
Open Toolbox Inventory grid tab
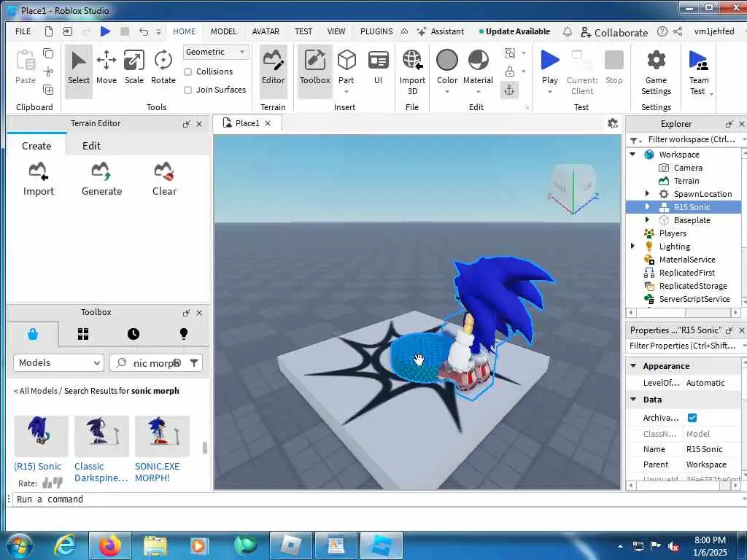point(83,334)
